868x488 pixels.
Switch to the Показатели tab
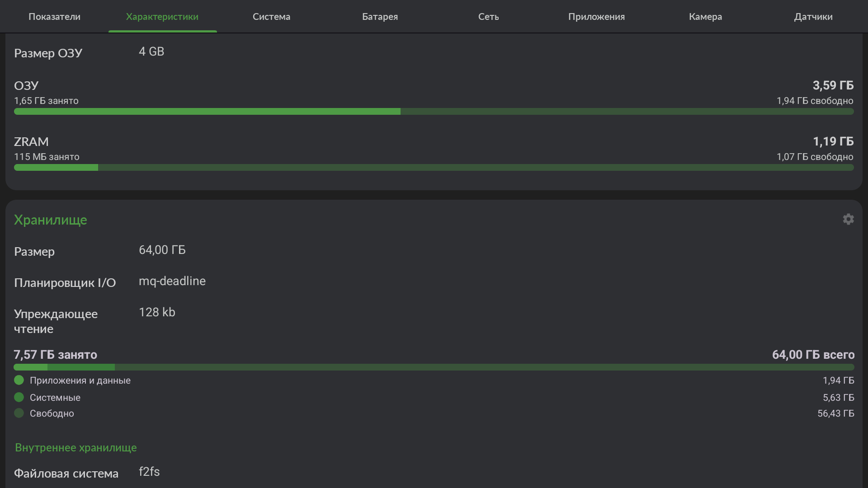[x=54, y=17]
